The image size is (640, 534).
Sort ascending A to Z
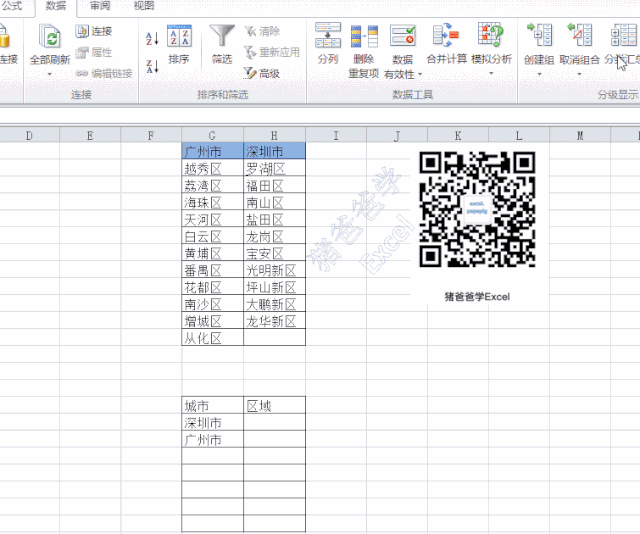click(x=152, y=39)
